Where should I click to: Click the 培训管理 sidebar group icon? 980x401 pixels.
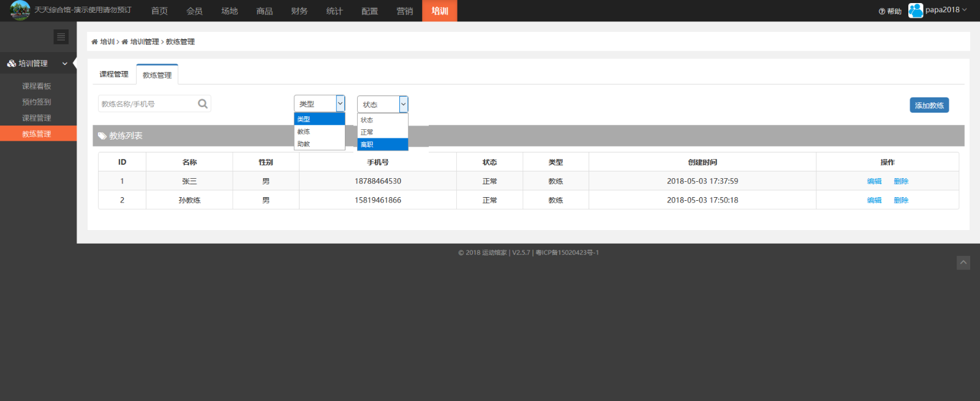(12, 64)
